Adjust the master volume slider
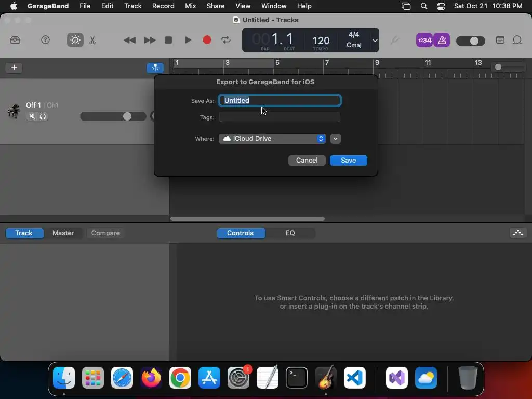 click(470, 41)
